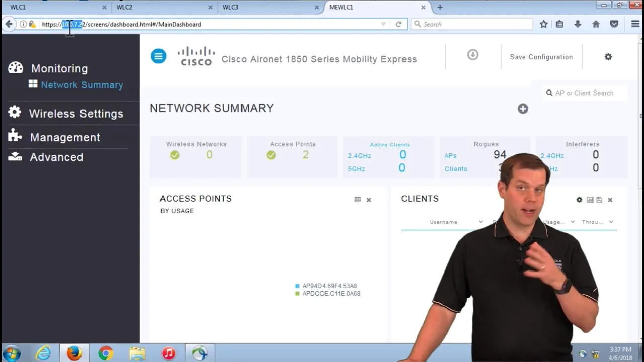Add widget with plus icon in Network Summary

[523, 109]
